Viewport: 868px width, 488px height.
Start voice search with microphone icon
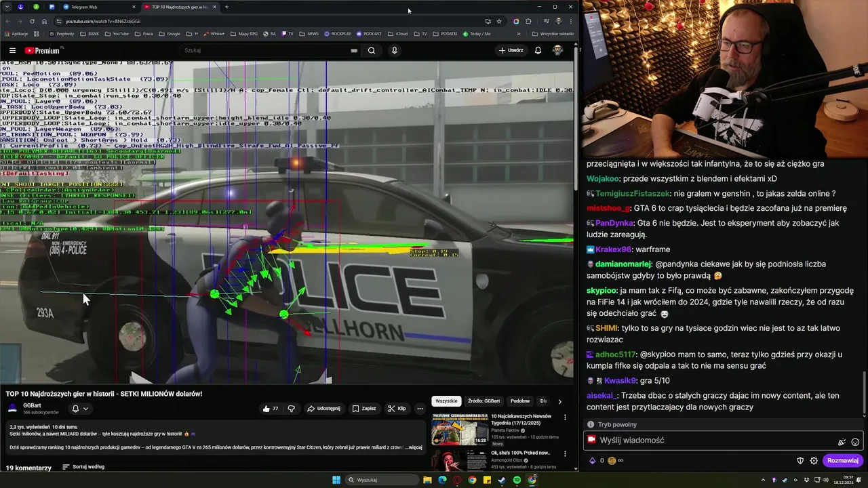[x=394, y=50]
